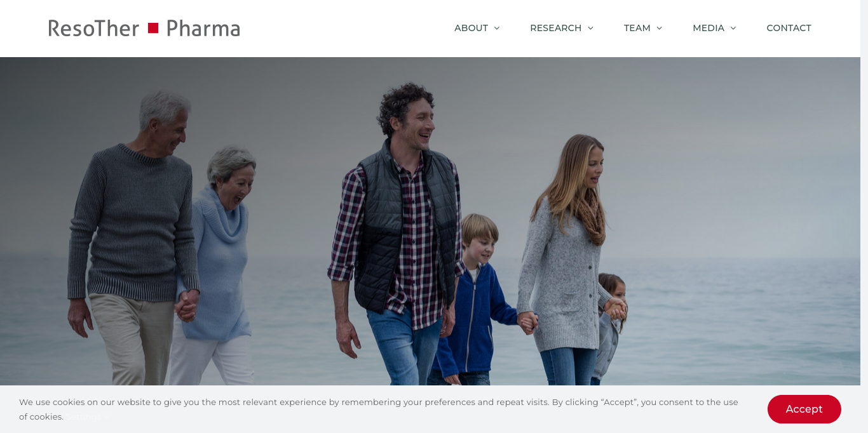868x433 pixels.
Task: Expand the ABOUT menu chevron
Action: click(x=497, y=28)
